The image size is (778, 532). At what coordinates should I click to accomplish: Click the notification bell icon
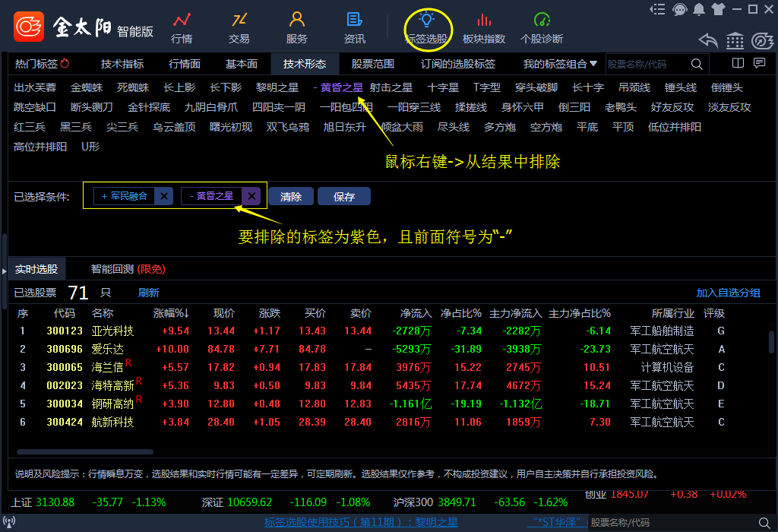coord(699,9)
